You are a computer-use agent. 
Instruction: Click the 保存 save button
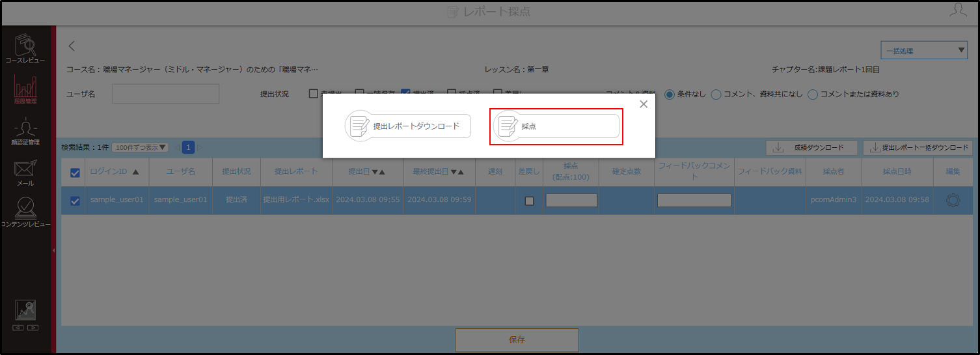517,340
